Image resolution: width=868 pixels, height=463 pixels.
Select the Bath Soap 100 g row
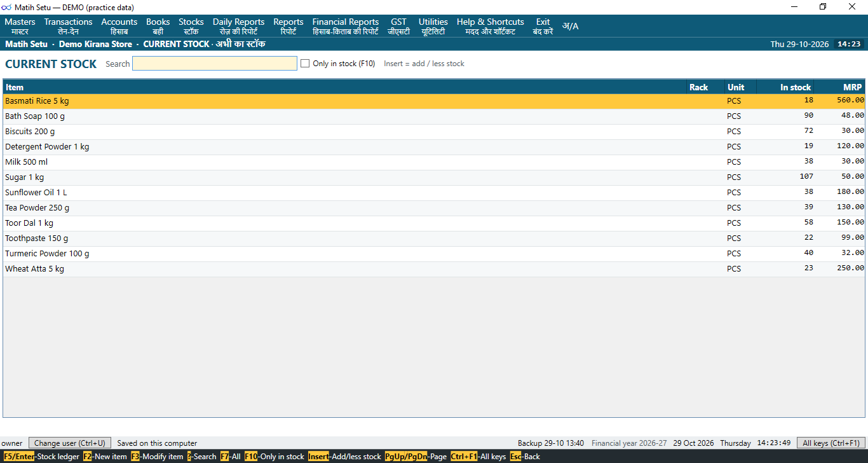click(x=434, y=116)
